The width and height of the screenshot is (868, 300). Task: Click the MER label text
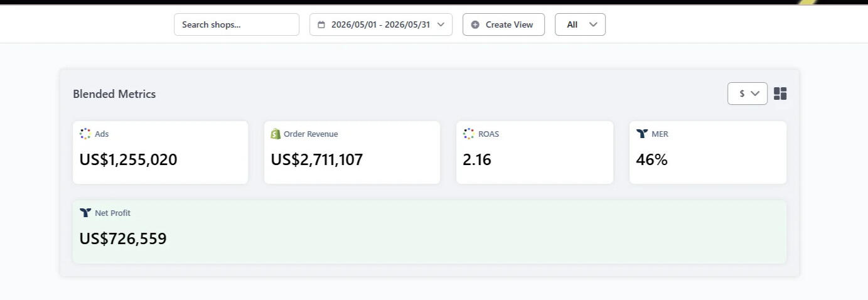660,134
